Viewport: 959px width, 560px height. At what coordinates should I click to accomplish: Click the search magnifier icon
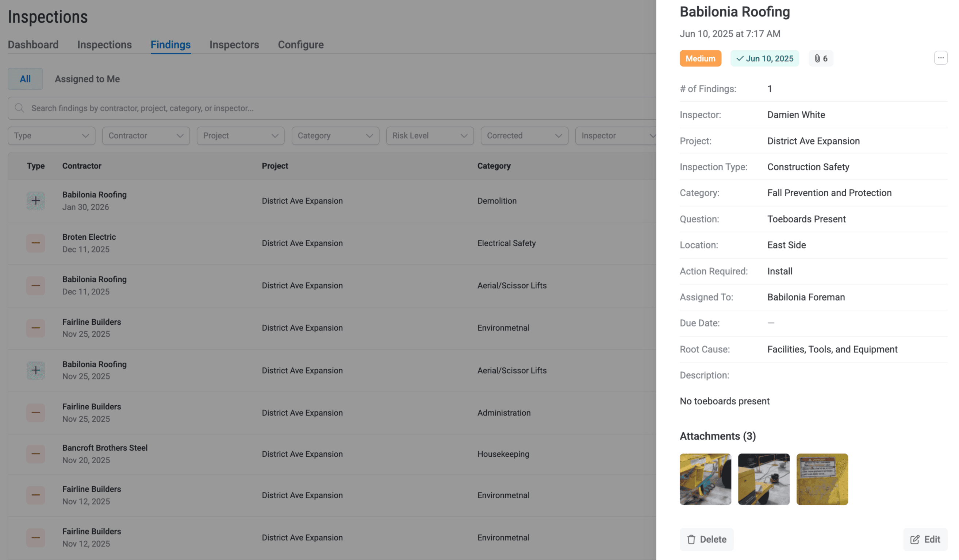[19, 108]
